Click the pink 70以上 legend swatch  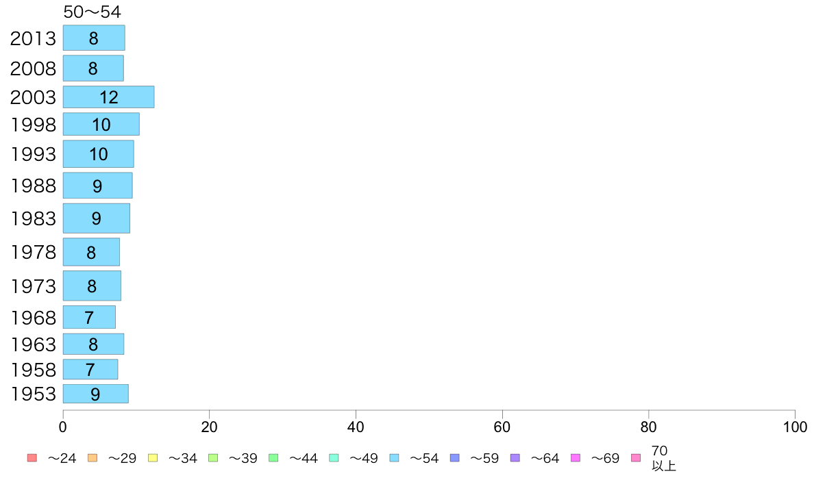636,458
